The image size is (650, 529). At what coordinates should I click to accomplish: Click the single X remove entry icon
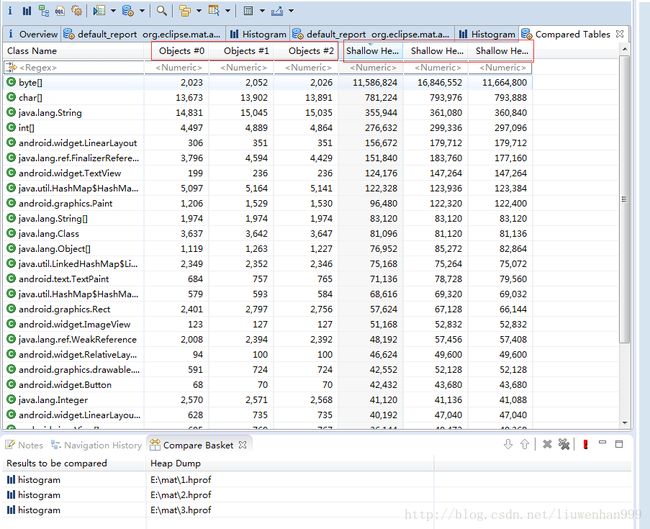(x=547, y=444)
